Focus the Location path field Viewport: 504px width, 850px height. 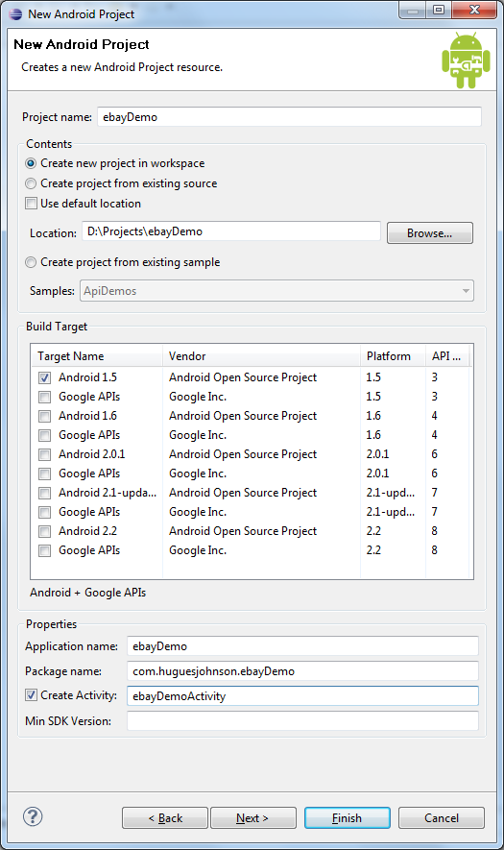tap(231, 231)
